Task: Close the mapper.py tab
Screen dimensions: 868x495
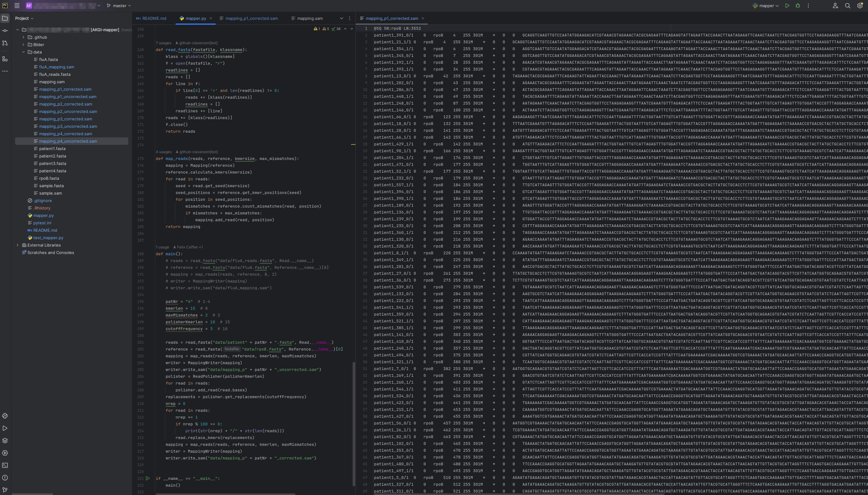Action: 211,18
